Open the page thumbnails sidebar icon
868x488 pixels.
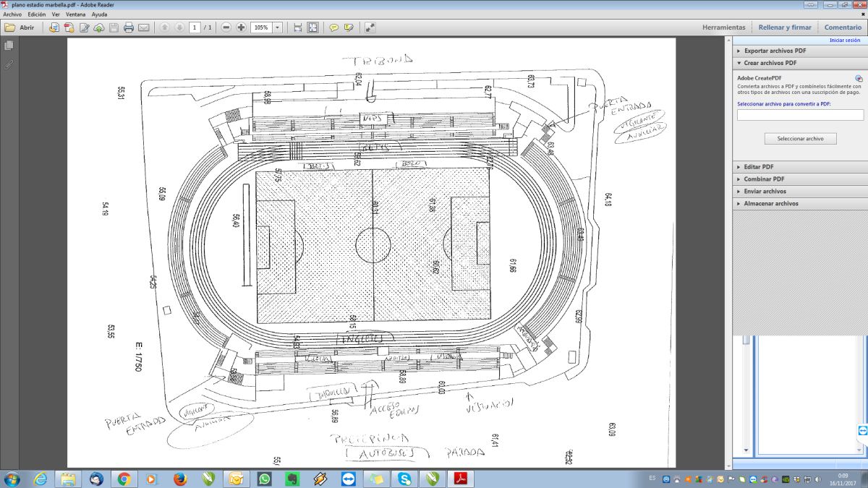pyautogui.click(x=9, y=46)
